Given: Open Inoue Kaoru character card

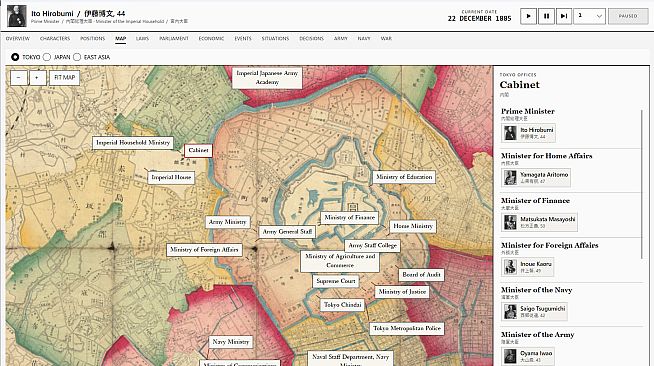Looking at the screenshot, I should tap(528, 267).
